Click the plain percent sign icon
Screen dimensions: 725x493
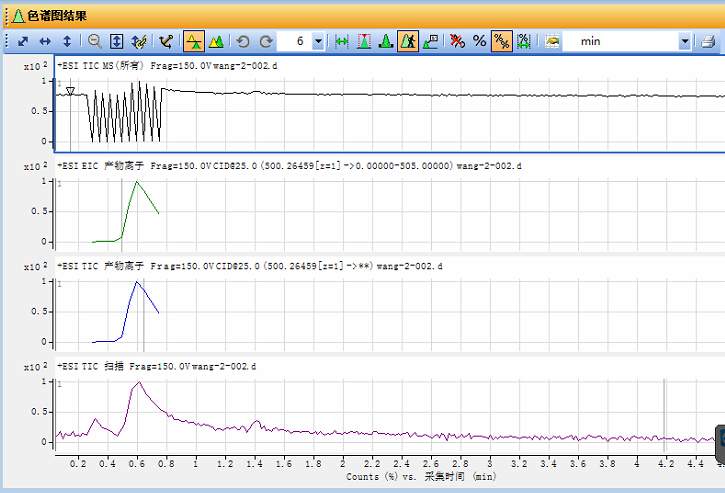[479, 41]
